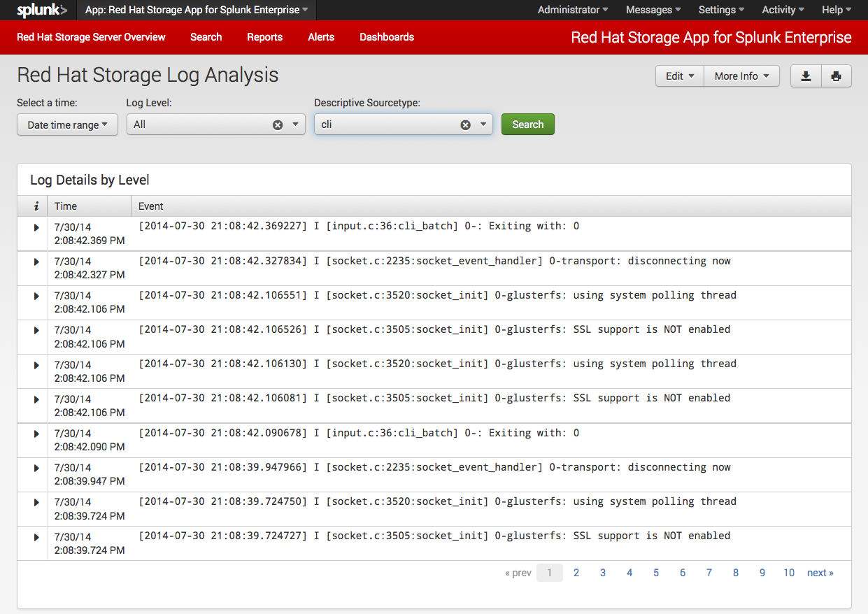This screenshot has width=868, height=614.
Task: Open the More Info dropdown
Action: pyautogui.click(x=741, y=76)
